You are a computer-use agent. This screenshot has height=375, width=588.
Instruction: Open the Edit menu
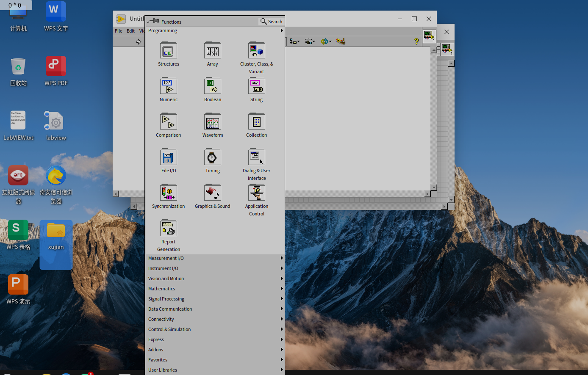click(x=130, y=31)
